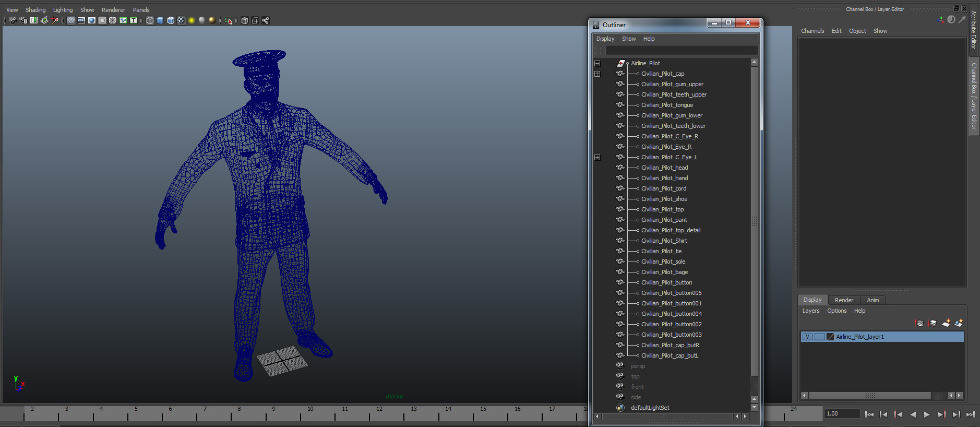Image resolution: width=980 pixels, height=427 pixels.
Task: Select Civilian_Pilot_shoe in the Outliner
Action: [x=664, y=199]
